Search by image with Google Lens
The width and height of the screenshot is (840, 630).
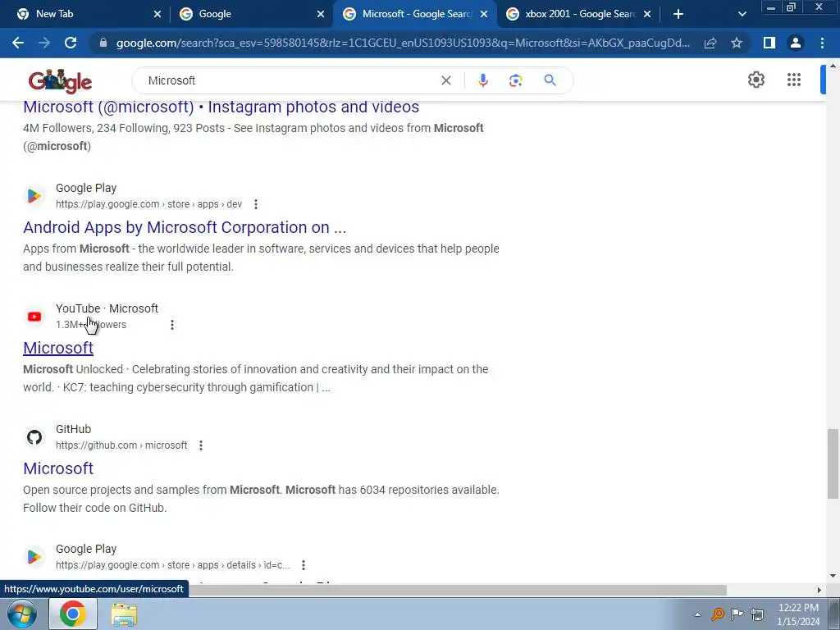pos(515,80)
